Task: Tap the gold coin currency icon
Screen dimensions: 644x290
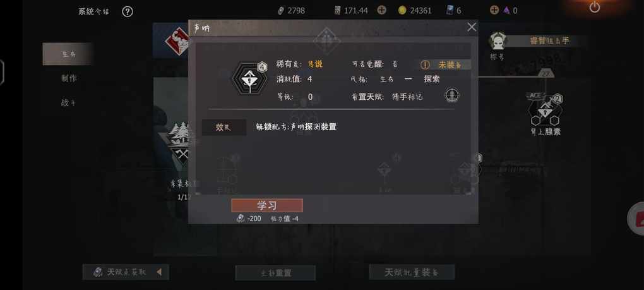Action: coord(402,10)
